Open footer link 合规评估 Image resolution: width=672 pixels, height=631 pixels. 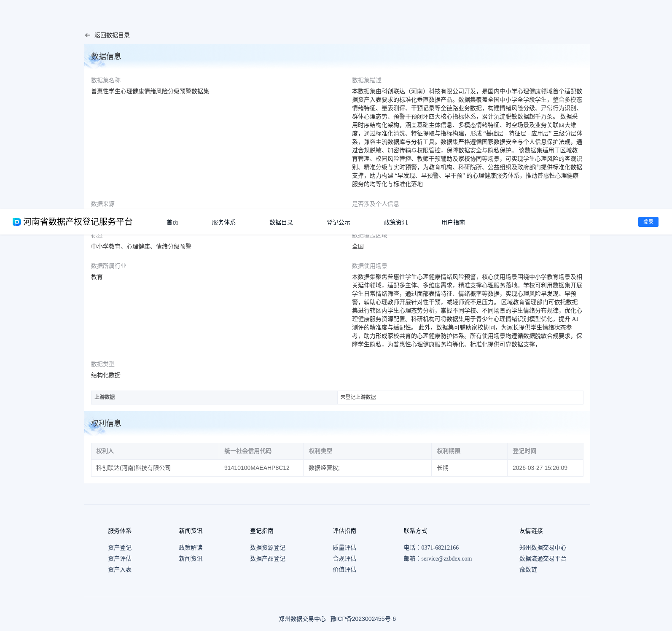click(x=344, y=558)
